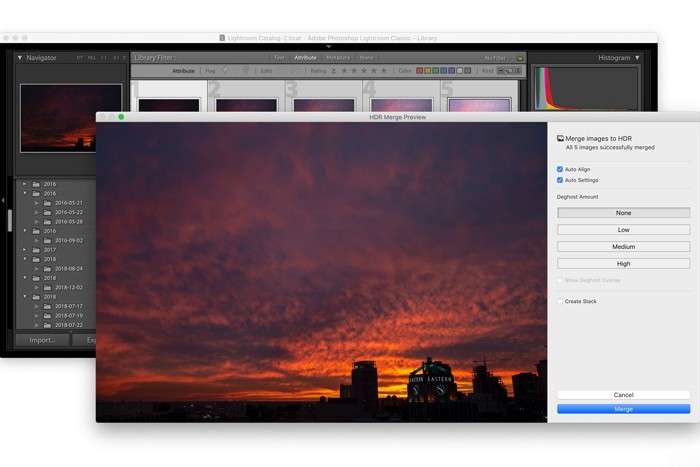Click top panel hide arrow

(x=329, y=46)
